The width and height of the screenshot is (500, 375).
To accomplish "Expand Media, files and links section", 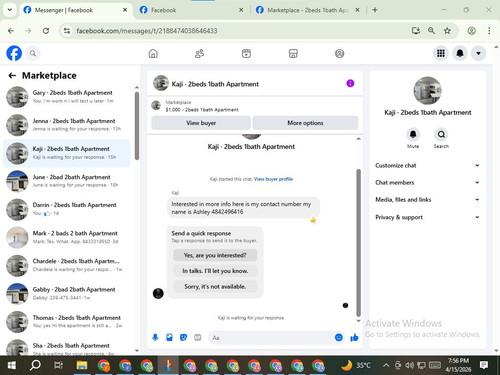I will pos(427,200).
